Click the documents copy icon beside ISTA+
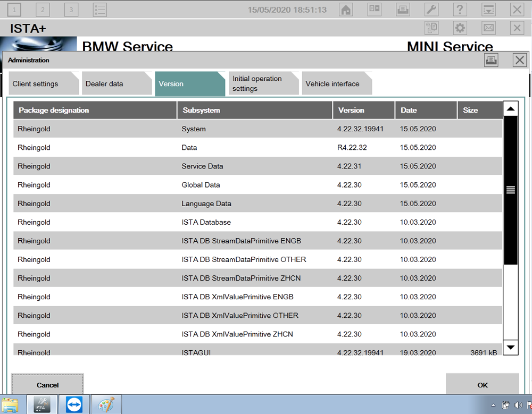 click(431, 28)
